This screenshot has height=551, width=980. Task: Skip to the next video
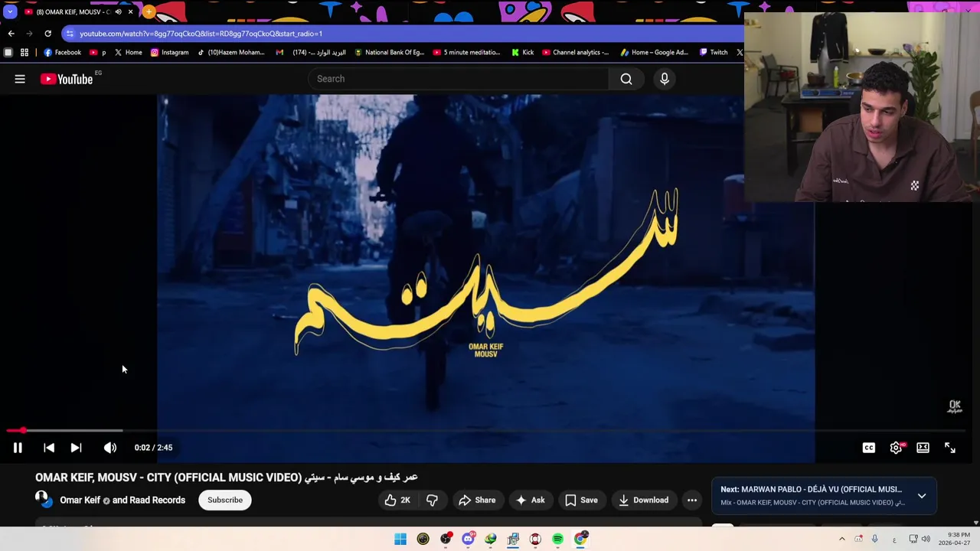tap(76, 448)
